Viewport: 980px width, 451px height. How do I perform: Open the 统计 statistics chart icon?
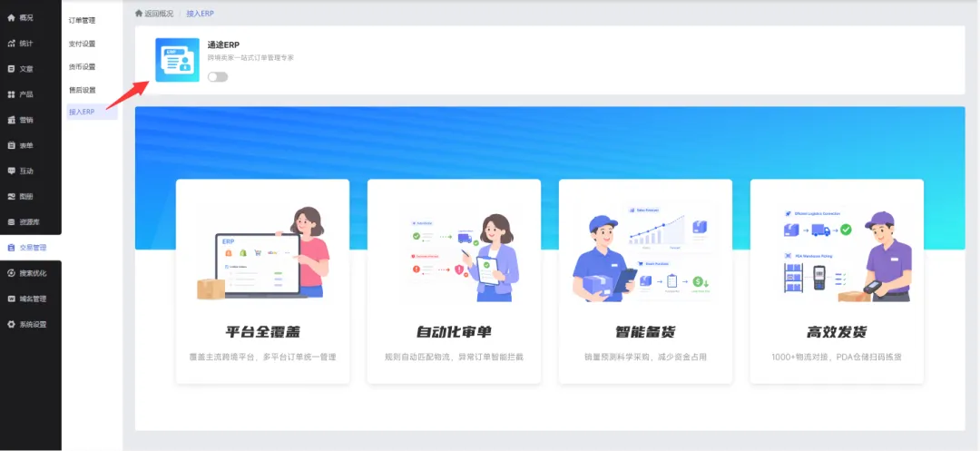pyautogui.click(x=11, y=43)
